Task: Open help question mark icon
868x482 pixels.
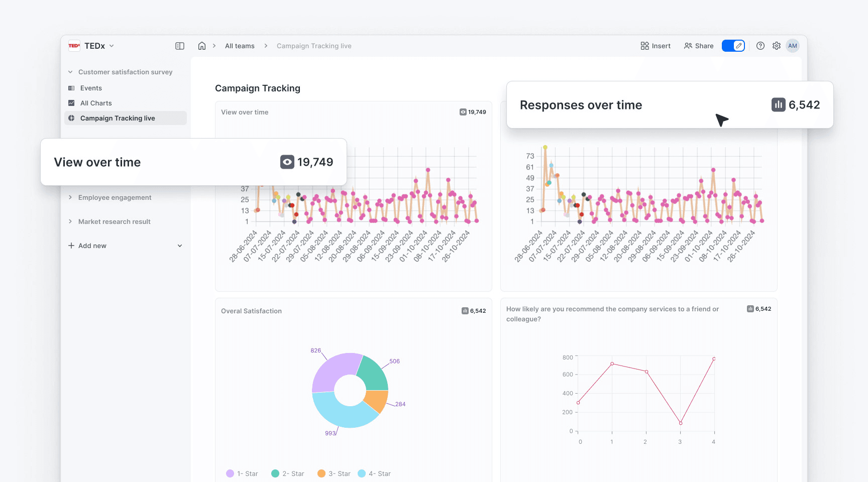Action: click(761, 46)
